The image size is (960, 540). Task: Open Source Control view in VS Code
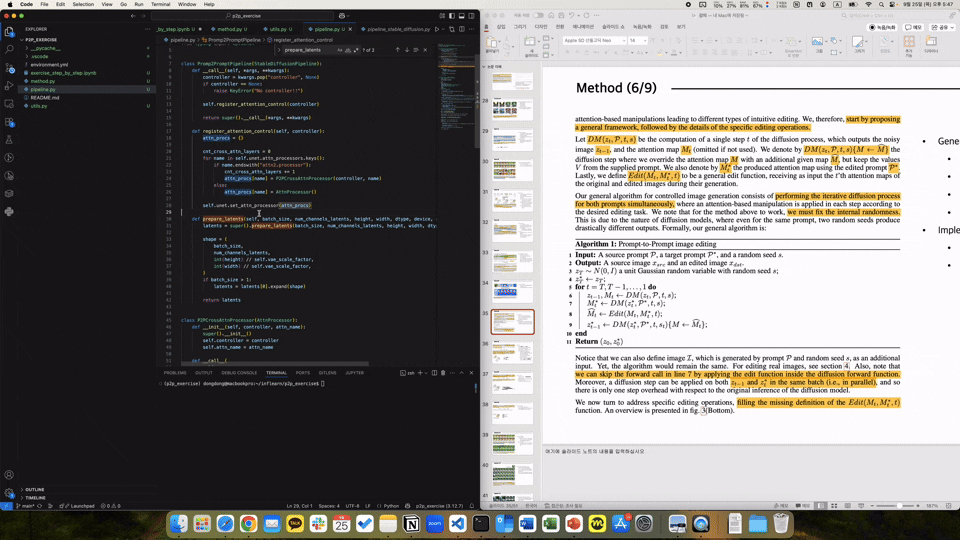pyautogui.click(x=9, y=67)
